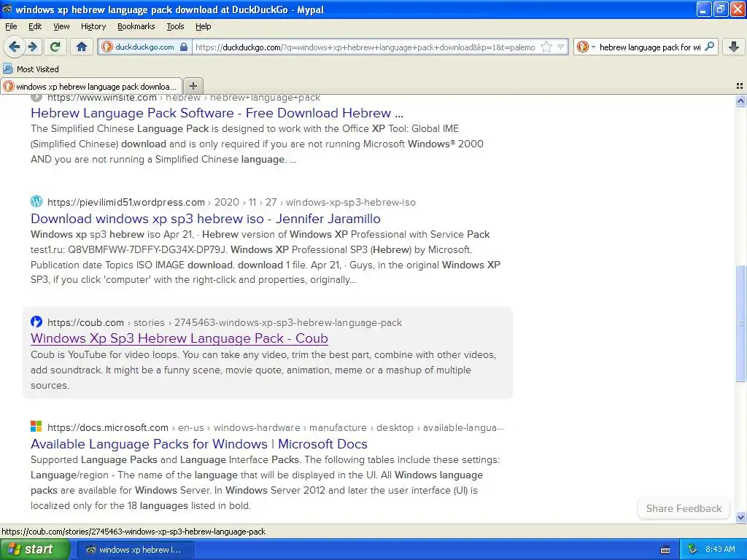This screenshot has height=560, width=747.
Task: Open Hebrew Language Pack Software result link
Action: (x=217, y=113)
